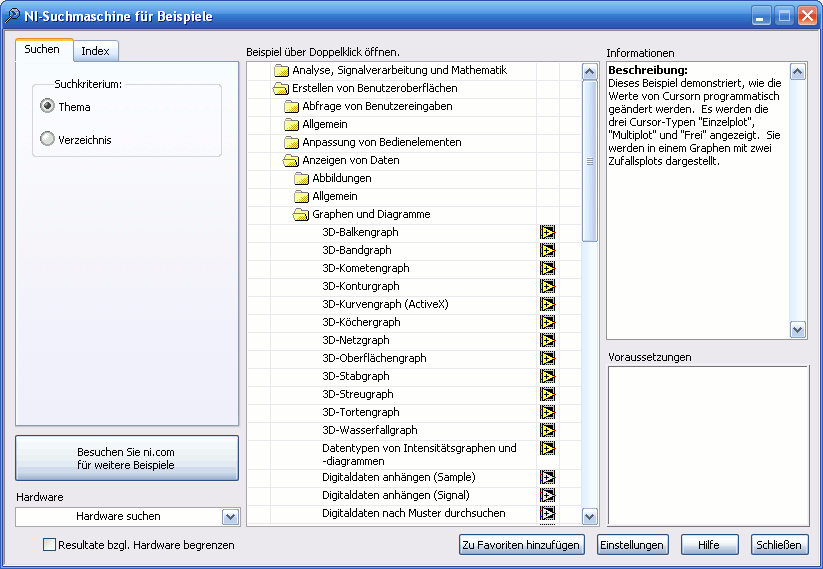Screen dimensions: 823x569
Task: Click the folder icon of Abfrage von Benutzereingaben
Action: pyautogui.click(x=291, y=107)
